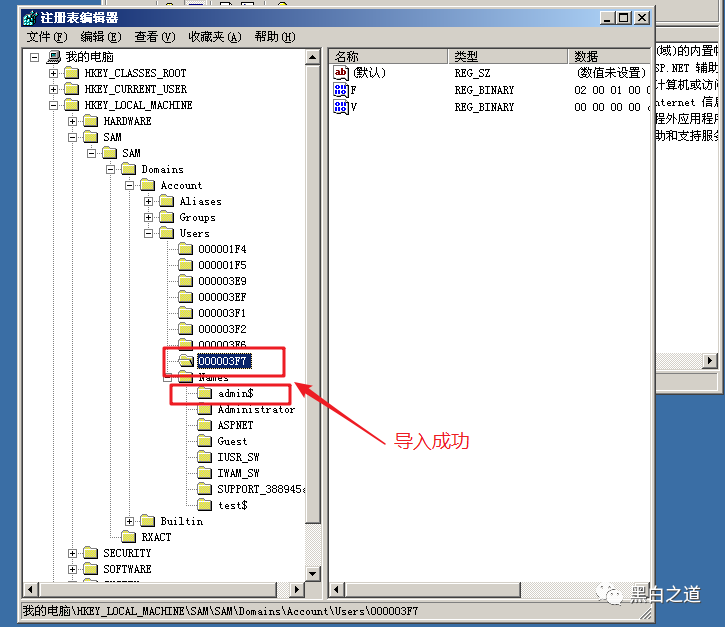Expand the HKEY_CLASSES_ROOT node
725x627 pixels.
(x=54, y=73)
